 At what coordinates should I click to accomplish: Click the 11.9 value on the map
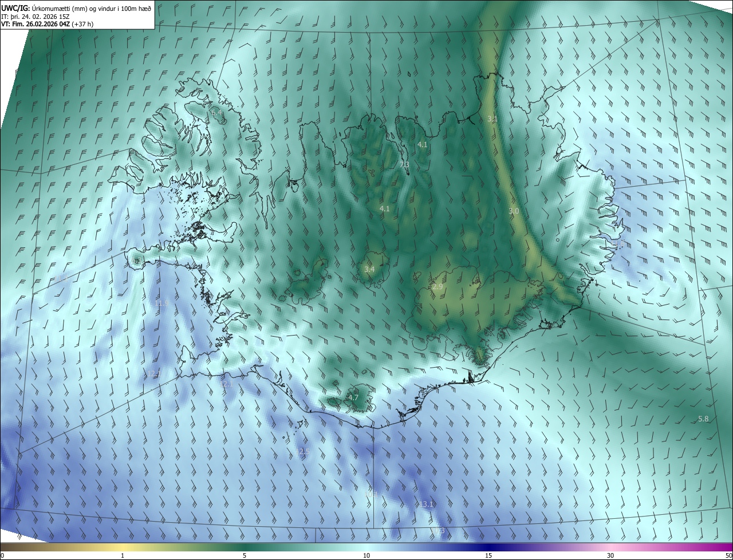162,303
